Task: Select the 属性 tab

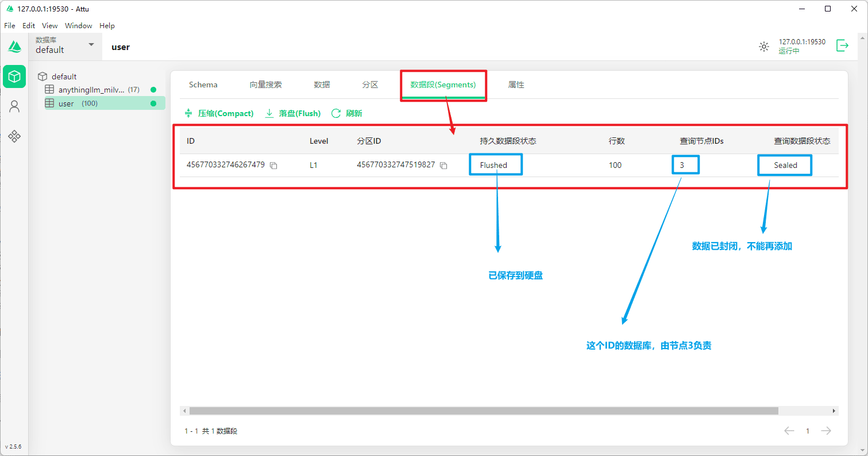Action: click(516, 85)
